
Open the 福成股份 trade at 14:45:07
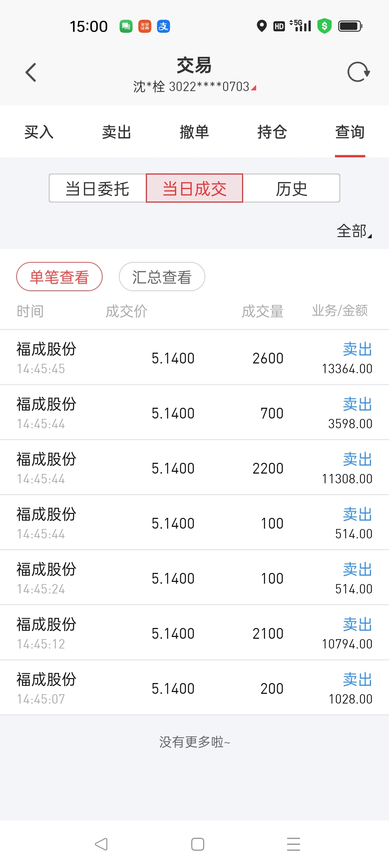[x=194, y=688]
